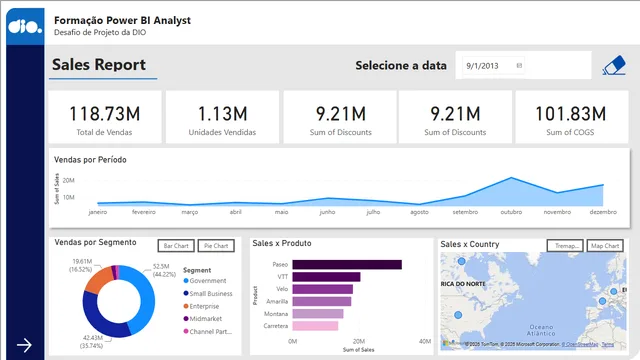Click the Montana product bar
Viewport: 640px width, 360px height.
point(318,313)
